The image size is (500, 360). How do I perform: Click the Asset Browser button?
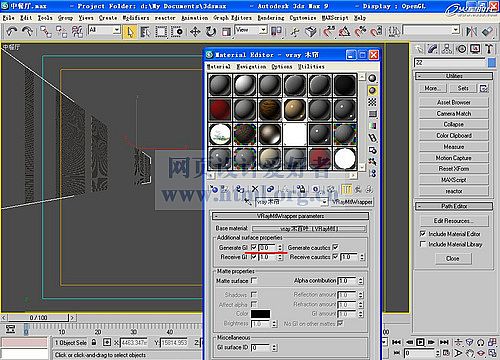click(454, 102)
